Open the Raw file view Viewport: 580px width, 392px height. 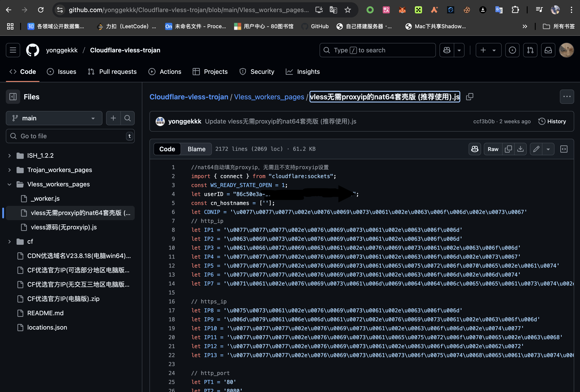click(x=493, y=149)
